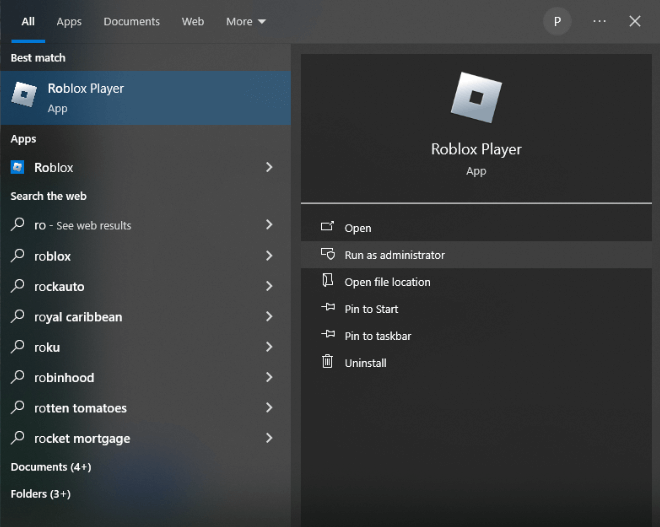The image size is (660, 527).
Task: Select the 'rockauto' web suggestion
Action: (145, 286)
